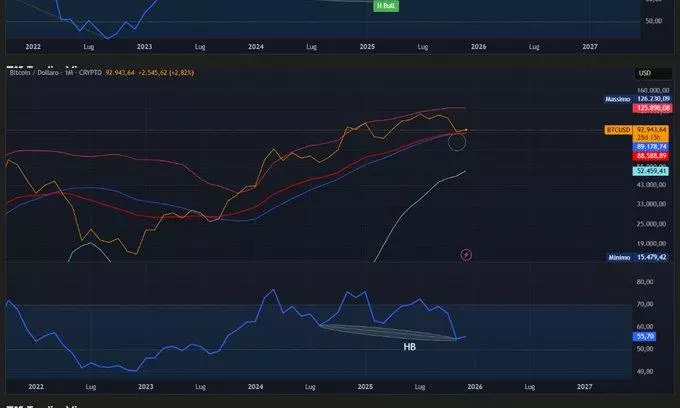
Task: Click the red 88.588,89 price tag
Action: click(x=650, y=156)
